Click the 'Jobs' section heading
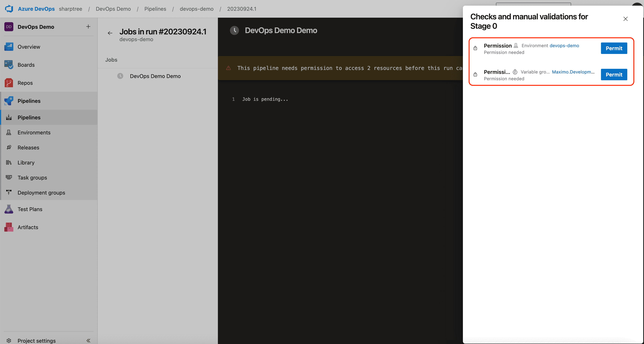This screenshot has width=644, height=344. (111, 60)
